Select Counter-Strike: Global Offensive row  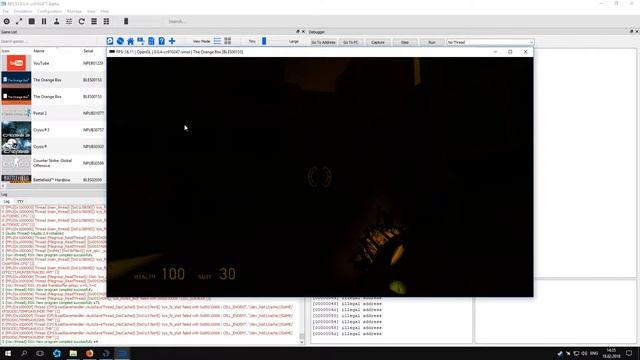[53, 163]
